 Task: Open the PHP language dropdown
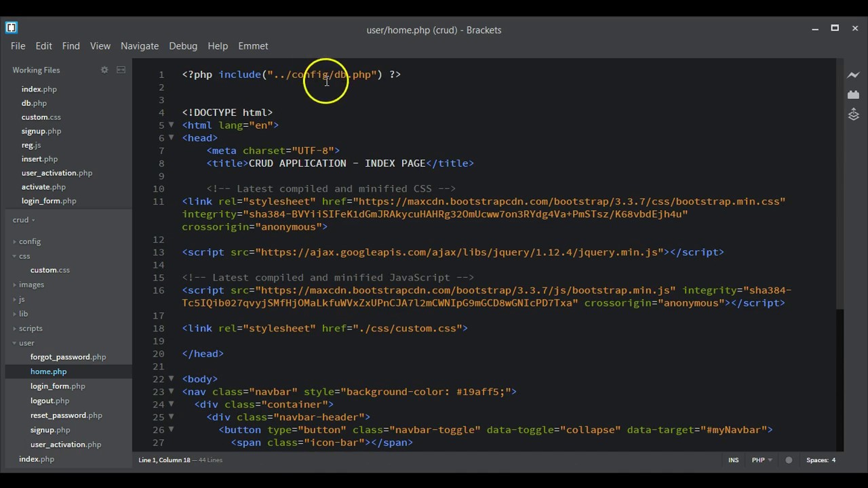(762, 460)
